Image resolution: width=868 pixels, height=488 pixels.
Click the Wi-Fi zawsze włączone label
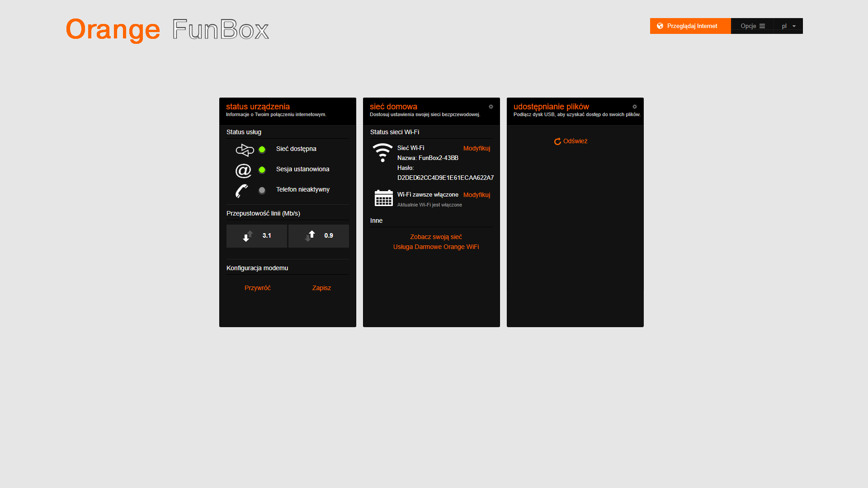pyautogui.click(x=428, y=195)
